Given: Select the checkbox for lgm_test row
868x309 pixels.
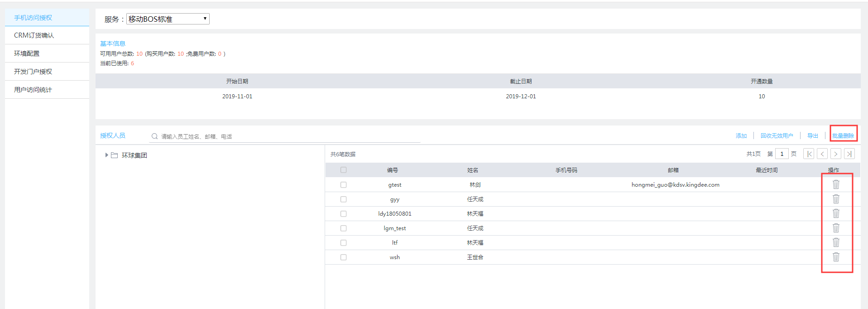Looking at the screenshot, I should click(x=343, y=228).
